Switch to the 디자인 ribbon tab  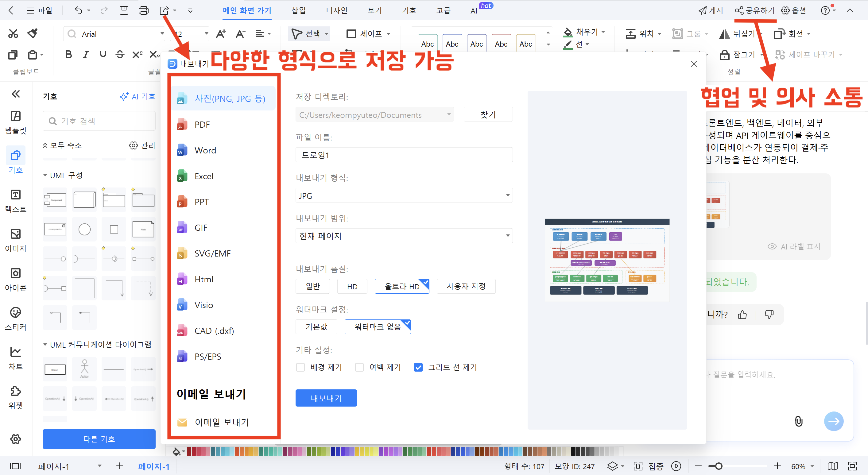(x=336, y=10)
